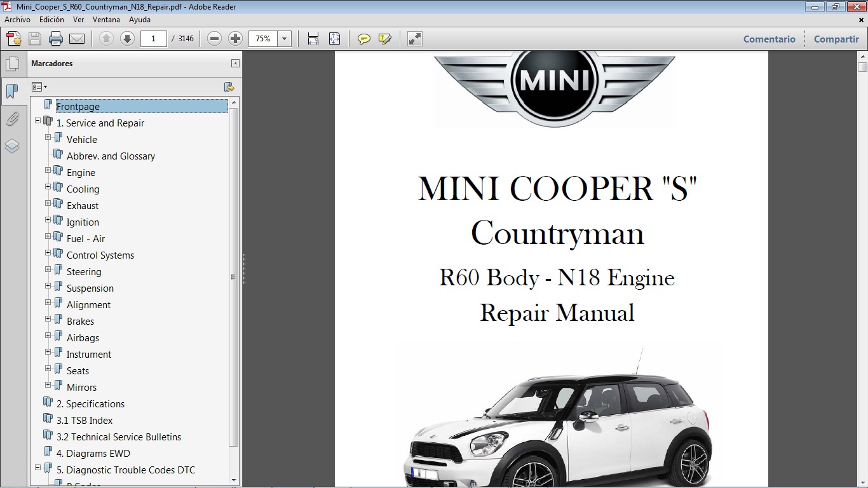Go to the next page with the down arrow
Screen dimensions: 868x488
[x=127, y=39]
